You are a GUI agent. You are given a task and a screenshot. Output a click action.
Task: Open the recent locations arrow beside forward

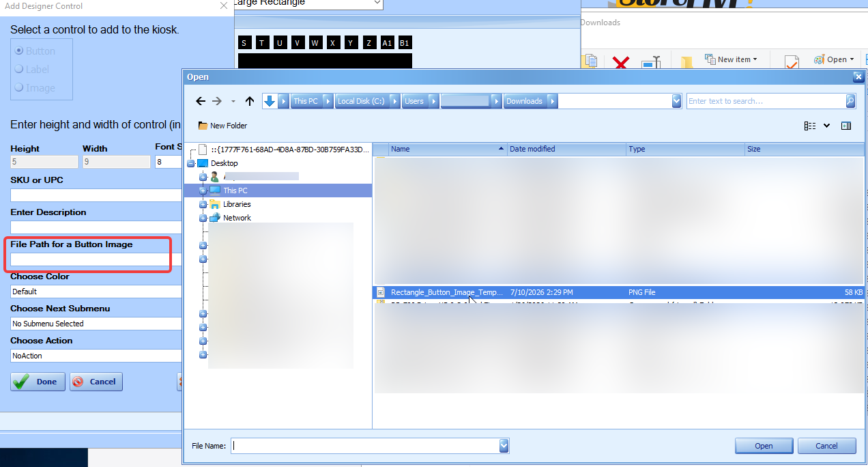click(233, 101)
